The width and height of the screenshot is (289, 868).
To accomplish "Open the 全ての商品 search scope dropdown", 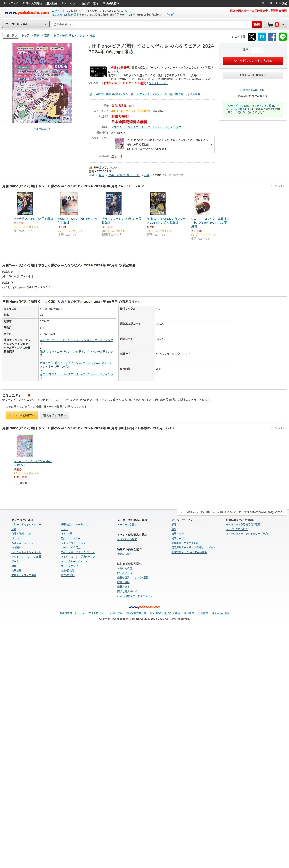I will (x=63, y=24).
